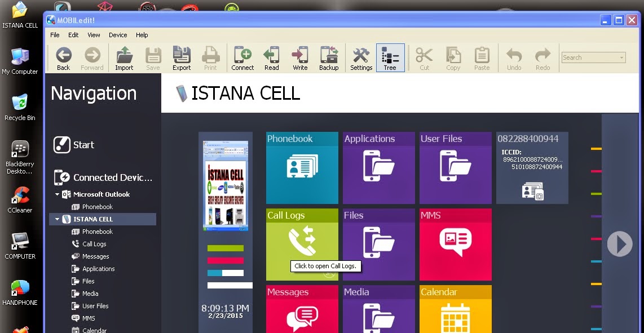The height and width of the screenshot is (333, 644).
Task: Select Messages in the navigation tree
Action: [90, 256]
